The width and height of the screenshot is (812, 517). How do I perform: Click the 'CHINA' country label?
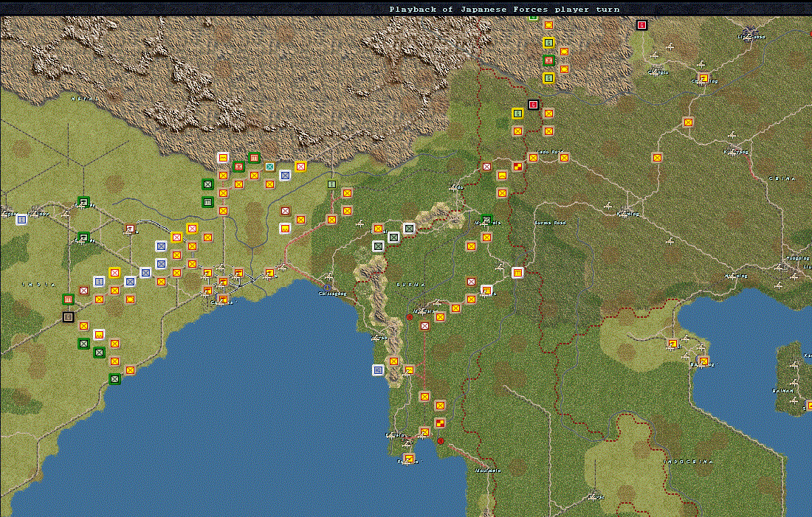pos(782,178)
